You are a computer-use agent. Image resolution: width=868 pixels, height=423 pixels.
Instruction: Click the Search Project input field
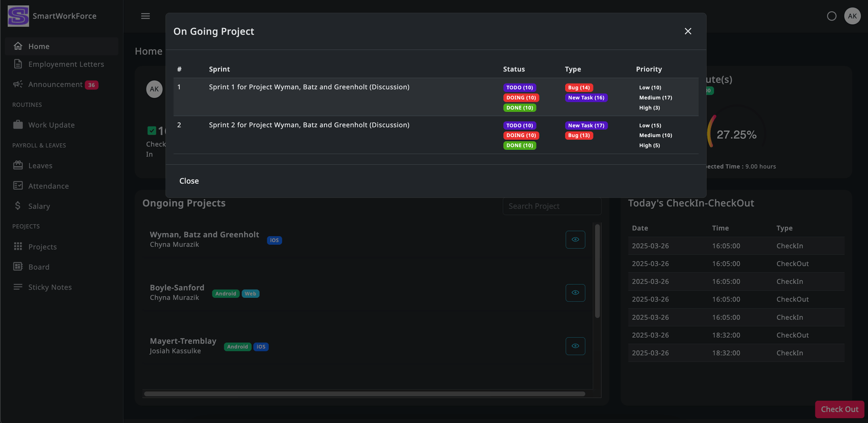551,206
